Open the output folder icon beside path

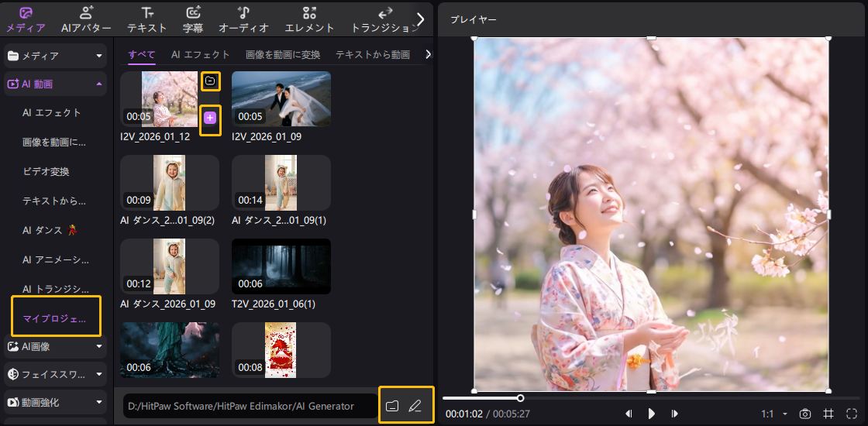click(x=392, y=406)
